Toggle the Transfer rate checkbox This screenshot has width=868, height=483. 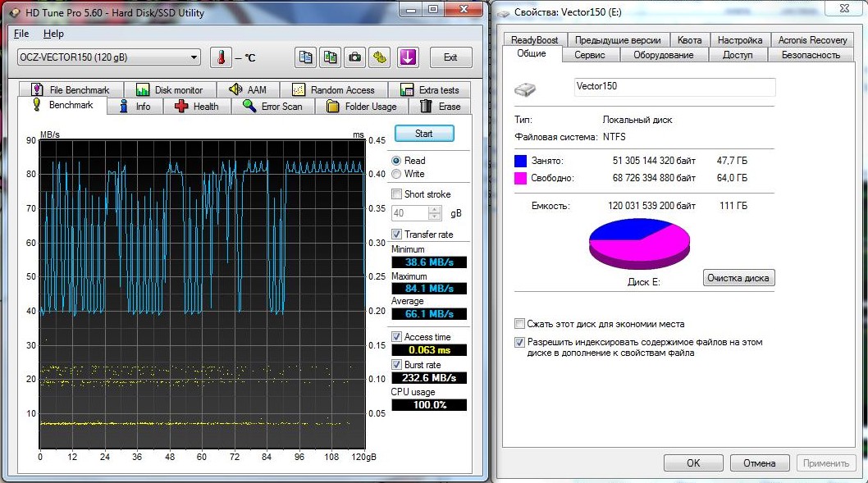[x=396, y=234]
